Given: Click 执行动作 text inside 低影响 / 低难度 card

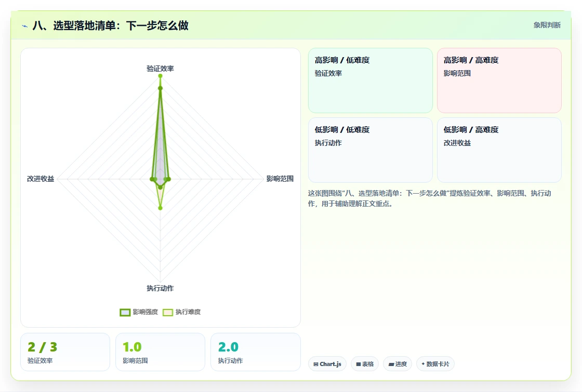Looking at the screenshot, I should 328,143.
